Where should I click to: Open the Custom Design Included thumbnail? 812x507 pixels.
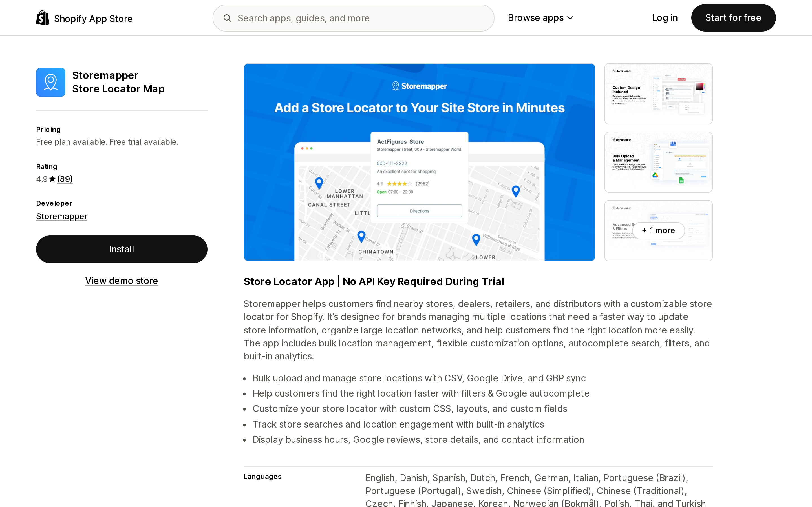[658, 94]
